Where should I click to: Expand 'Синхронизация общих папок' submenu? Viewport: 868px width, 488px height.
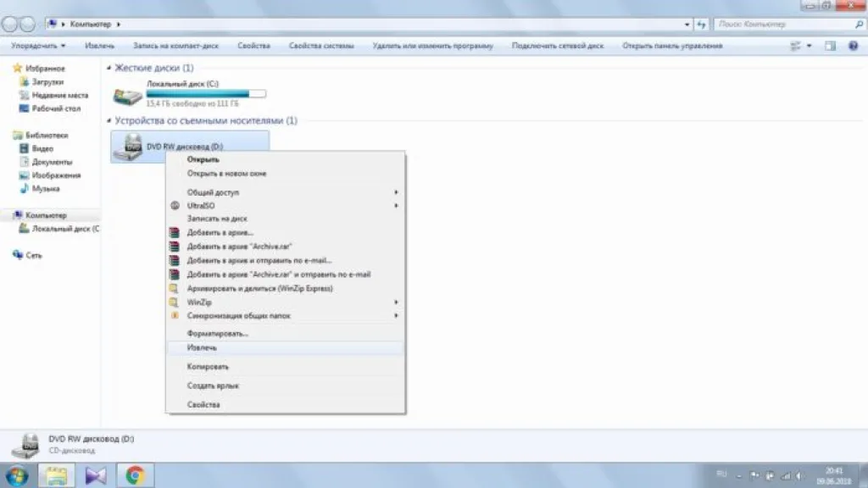pyautogui.click(x=285, y=315)
